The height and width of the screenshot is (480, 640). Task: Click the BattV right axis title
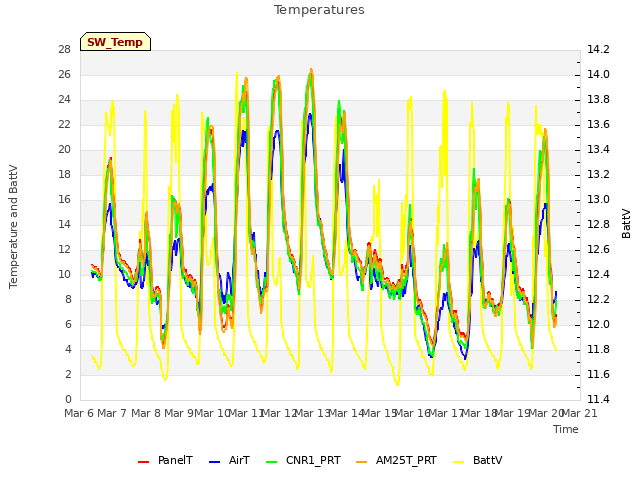pyautogui.click(x=626, y=223)
